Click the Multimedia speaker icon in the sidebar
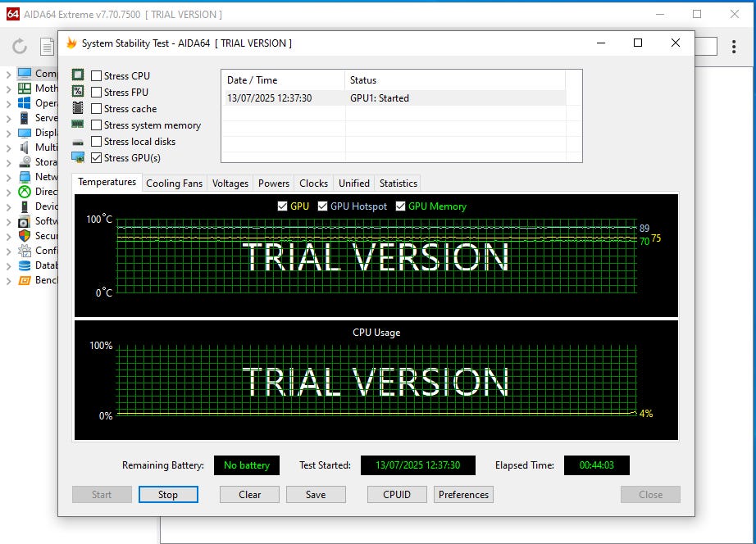 click(24, 147)
